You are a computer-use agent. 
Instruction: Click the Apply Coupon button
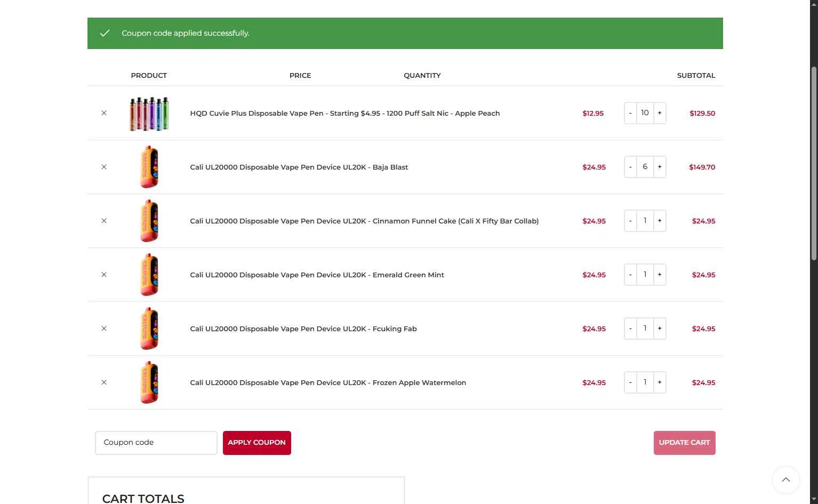(257, 443)
